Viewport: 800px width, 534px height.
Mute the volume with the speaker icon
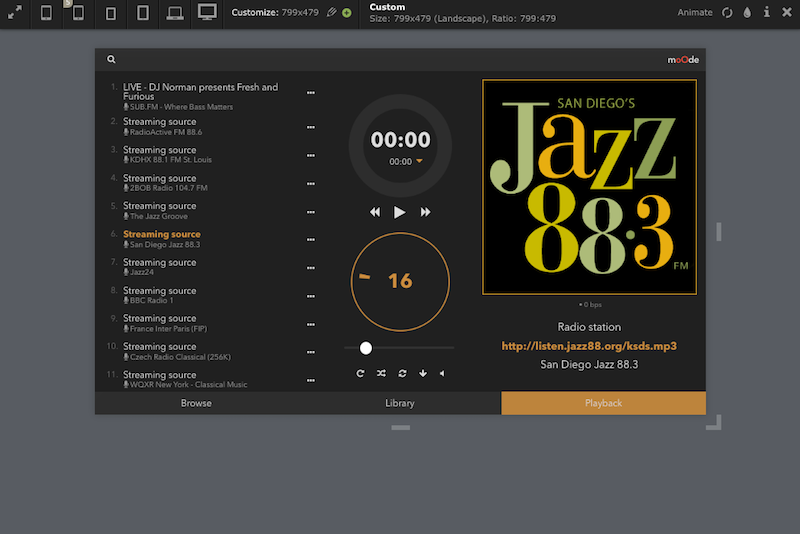[442, 373]
